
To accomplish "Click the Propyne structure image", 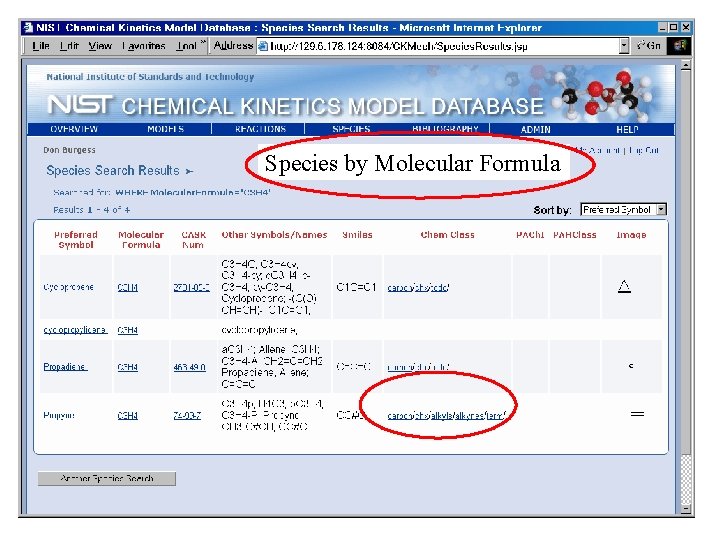I will tap(637, 414).
